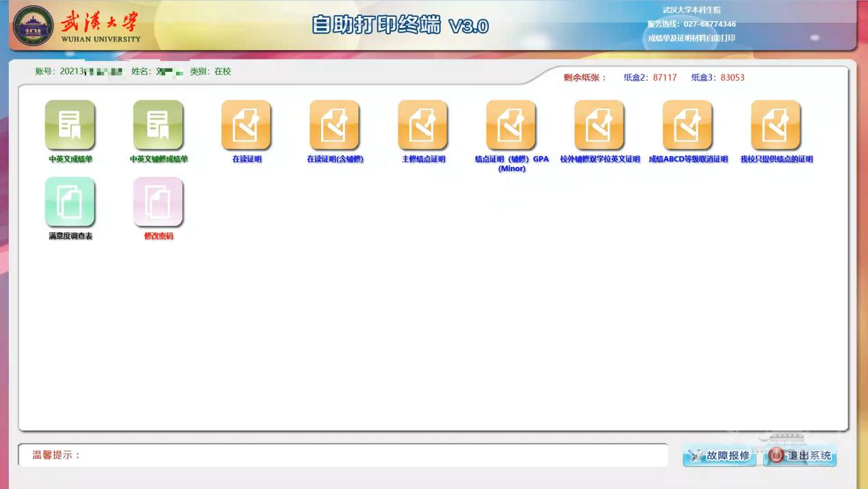Viewport: 868px width, 489px height.
Task: Open the 我校只提供绩点的证明 icon
Action: [776, 125]
